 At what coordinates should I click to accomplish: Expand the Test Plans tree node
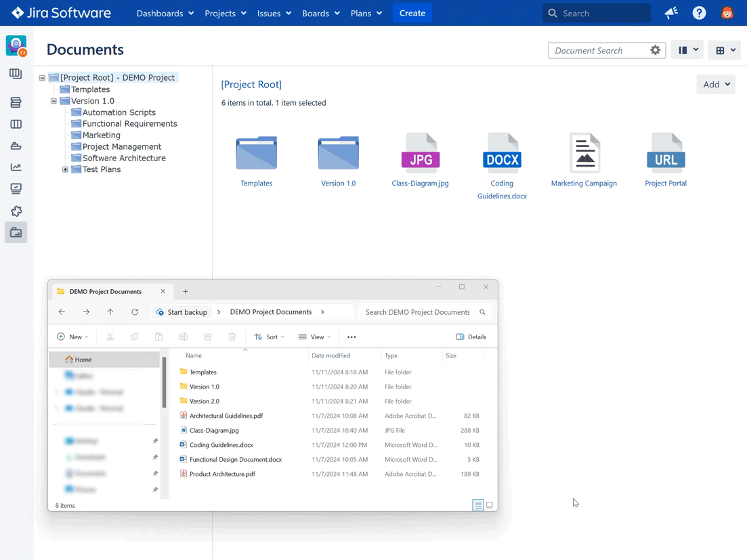(x=65, y=169)
